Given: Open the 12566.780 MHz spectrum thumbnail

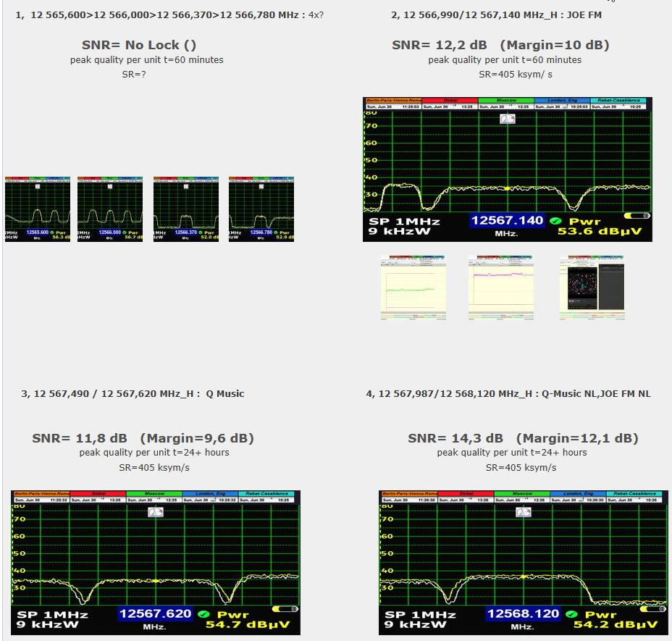Looking at the screenshot, I should 261,209.
